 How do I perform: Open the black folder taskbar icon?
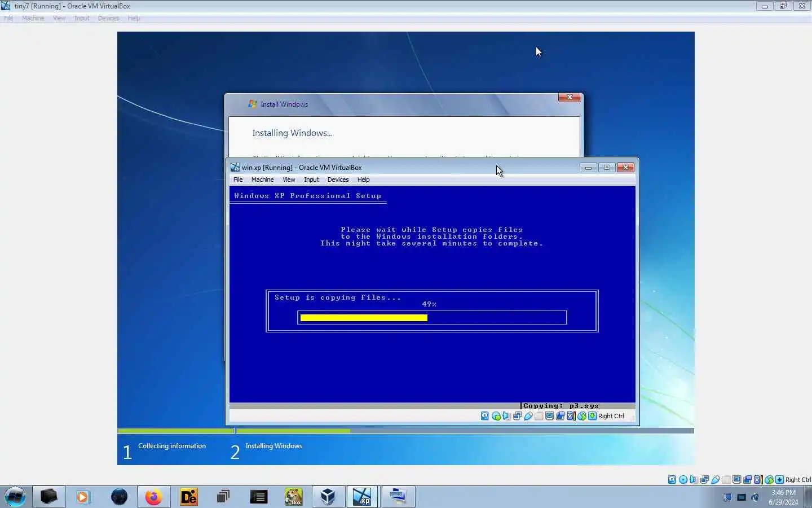(48, 497)
